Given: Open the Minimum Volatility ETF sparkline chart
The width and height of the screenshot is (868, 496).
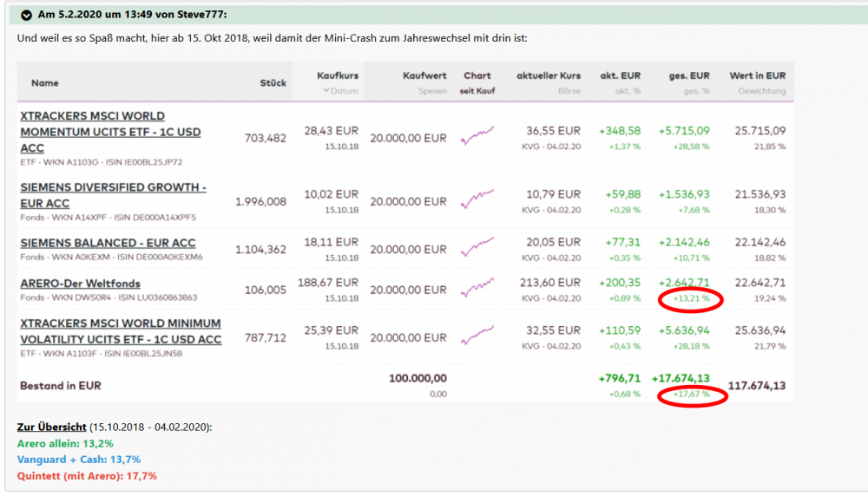Looking at the screenshot, I should tap(477, 336).
